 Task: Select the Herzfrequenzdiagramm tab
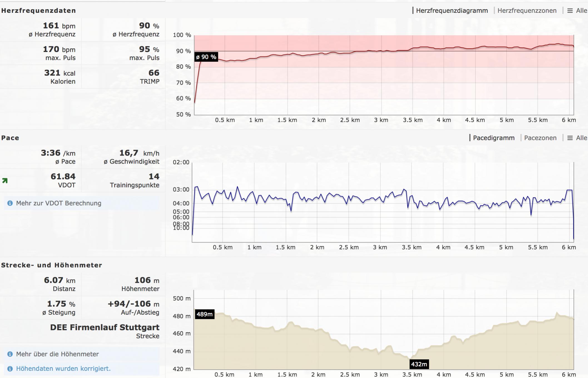click(452, 11)
